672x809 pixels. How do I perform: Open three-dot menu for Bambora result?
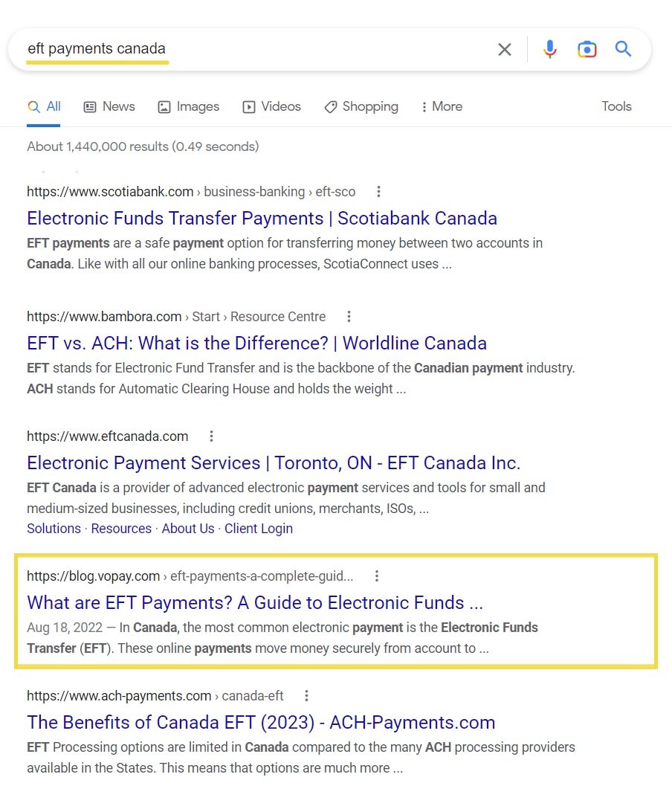tap(349, 317)
